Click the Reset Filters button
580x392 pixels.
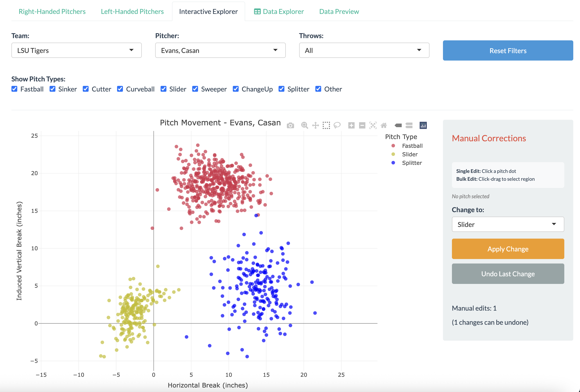(x=508, y=50)
